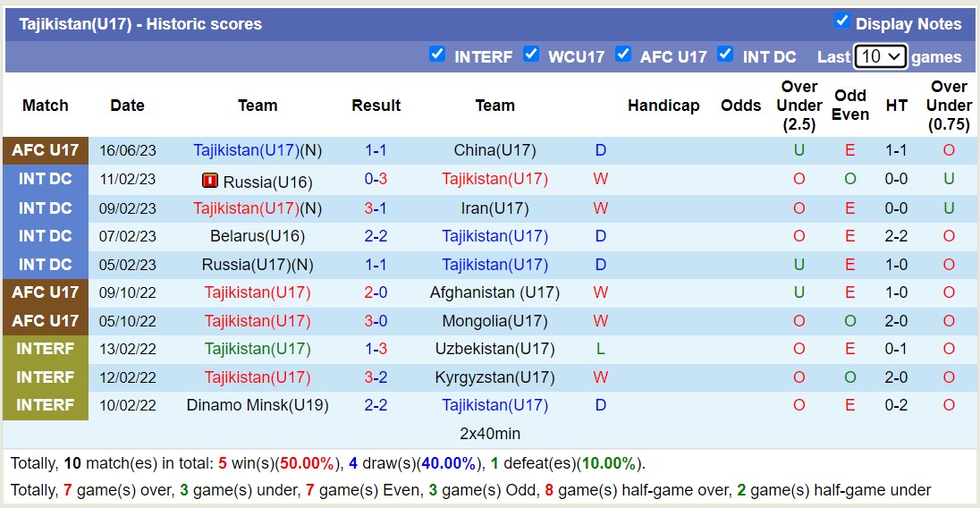The width and height of the screenshot is (980, 508).
Task: Click the 3-2 result versus Kyrgyzstan(U17)
Action: click(x=376, y=377)
